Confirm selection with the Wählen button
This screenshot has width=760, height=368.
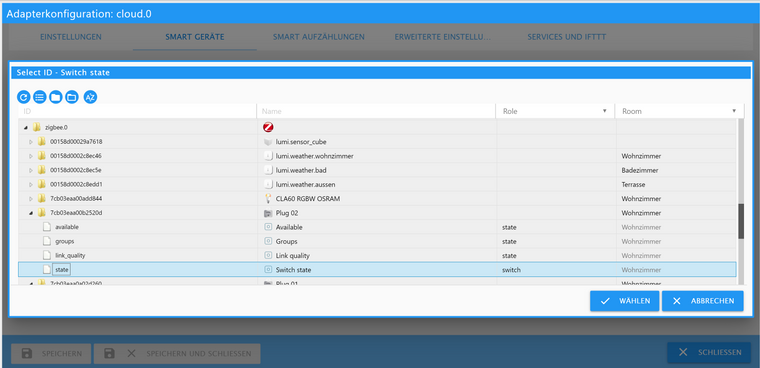pos(624,301)
